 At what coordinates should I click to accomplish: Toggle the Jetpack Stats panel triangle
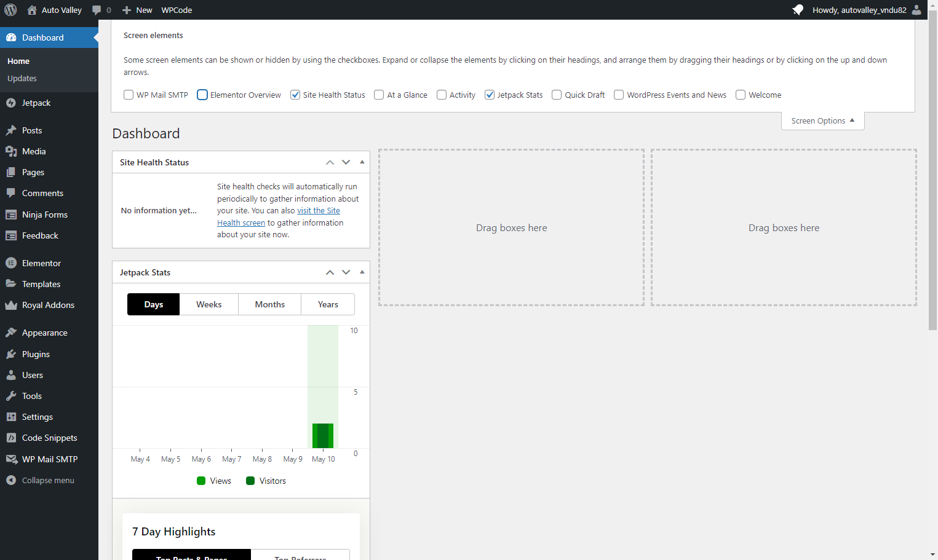362,272
